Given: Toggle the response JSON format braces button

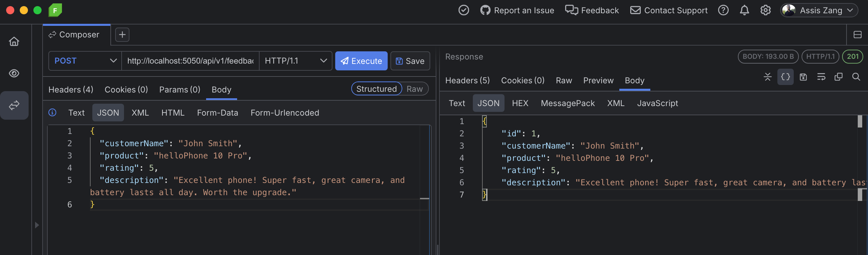Looking at the screenshot, I should (x=786, y=77).
